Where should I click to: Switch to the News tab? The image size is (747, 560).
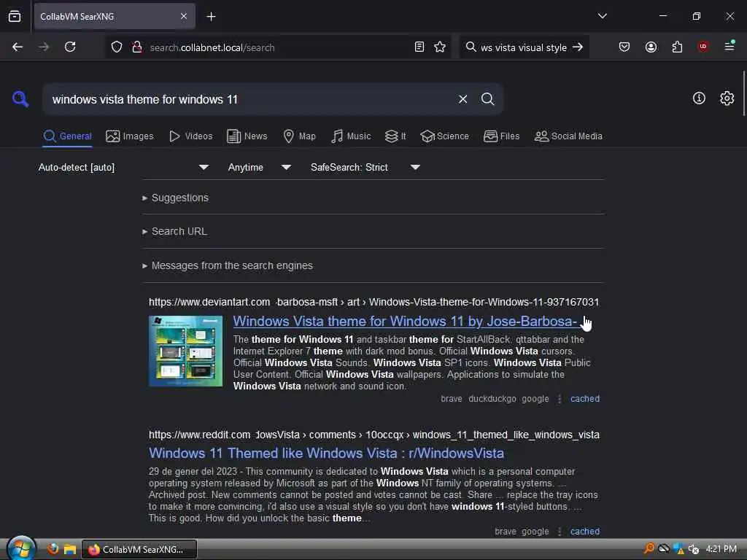247,136
